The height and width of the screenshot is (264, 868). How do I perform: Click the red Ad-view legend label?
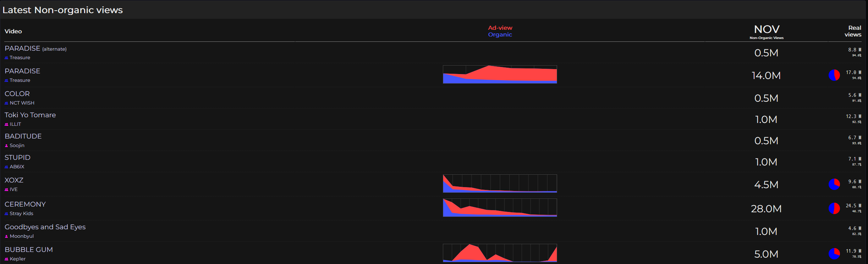tap(500, 28)
